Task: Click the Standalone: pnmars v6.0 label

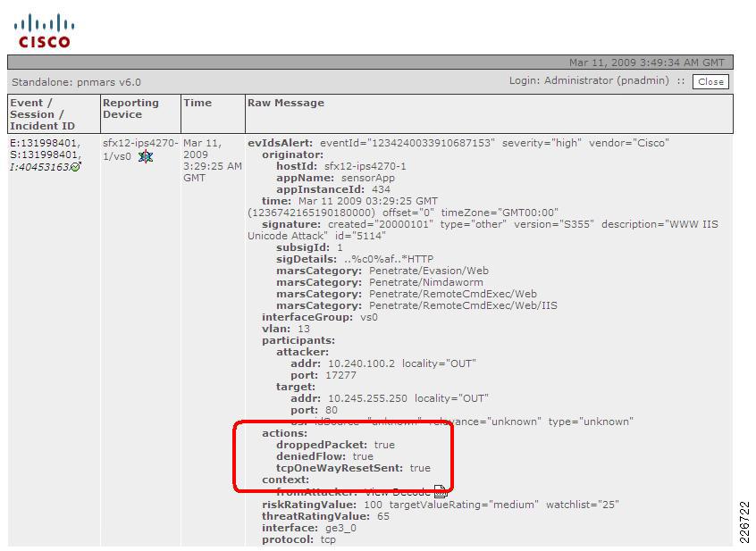Action: (76, 82)
